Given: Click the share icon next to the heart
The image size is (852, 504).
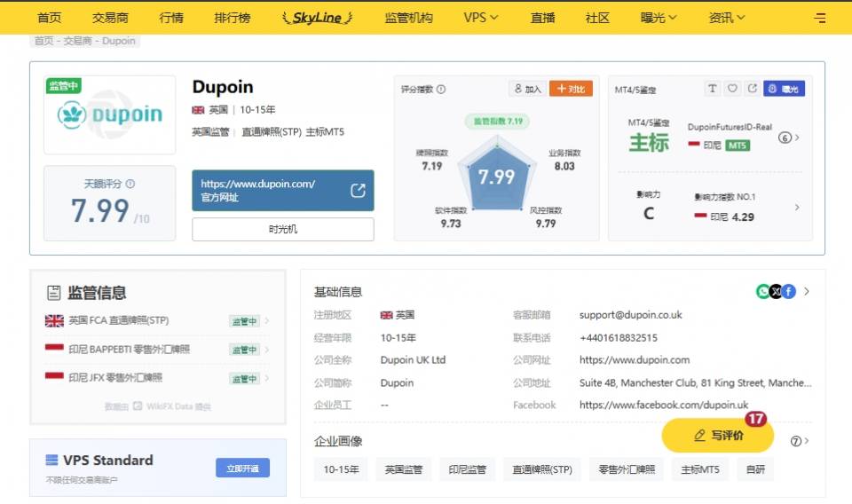Looking at the screenshot, I should (x=752, y=89).
